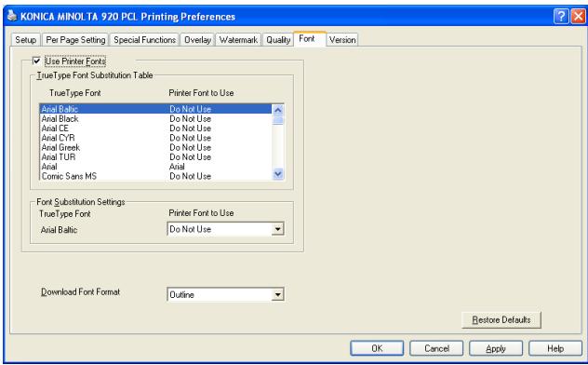Open the Version tab
Viewport: 588px width, 365px height.
pos(342,40)
